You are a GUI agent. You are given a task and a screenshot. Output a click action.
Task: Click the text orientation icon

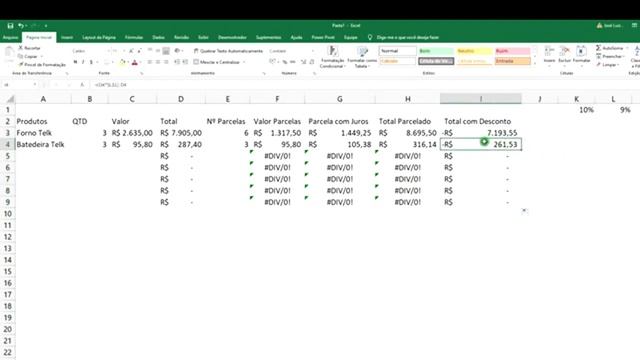(x=178, y=51)
